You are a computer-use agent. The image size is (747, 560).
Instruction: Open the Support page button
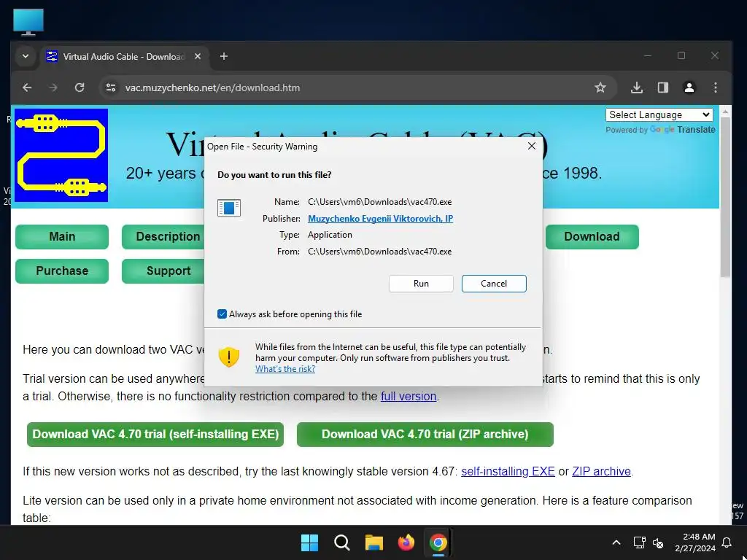point(163,271)
